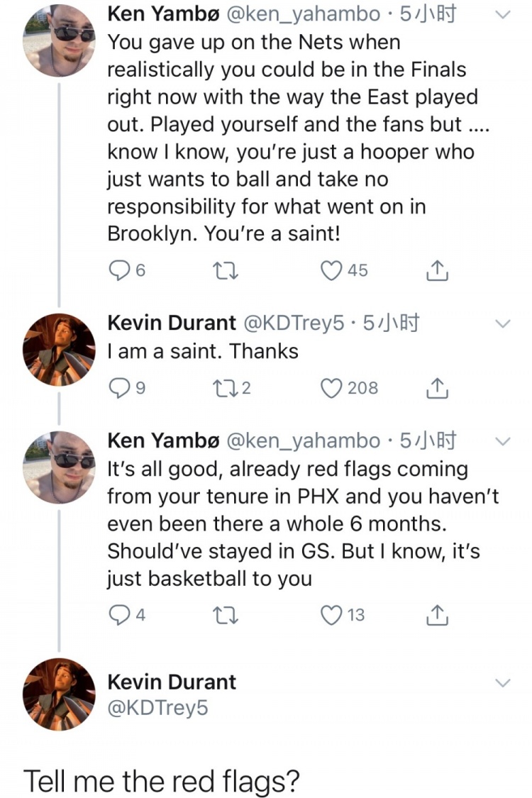Expand options menu on "I am a saint" tweet
Viewport: 532px width, 798px height.
502,323
